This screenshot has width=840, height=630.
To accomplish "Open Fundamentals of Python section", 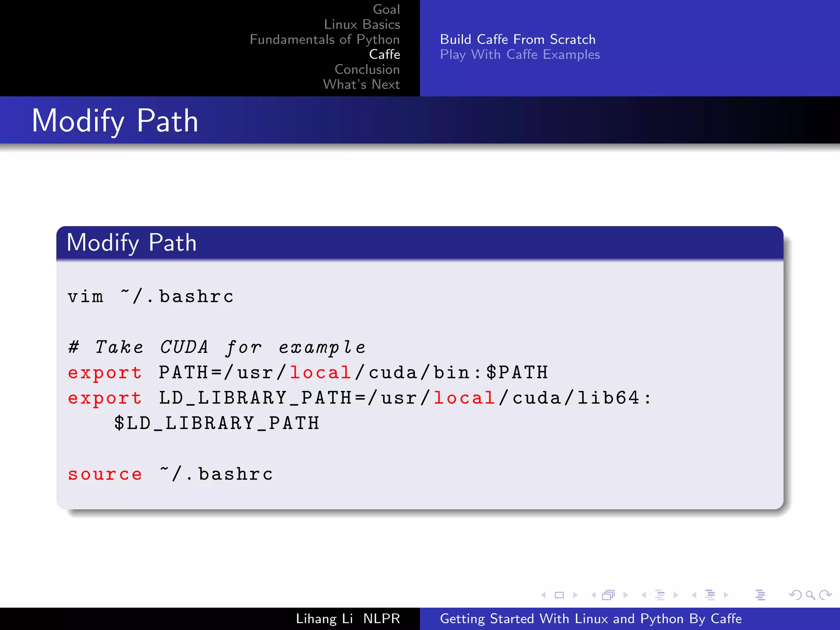I will click(x=325, y=39).
